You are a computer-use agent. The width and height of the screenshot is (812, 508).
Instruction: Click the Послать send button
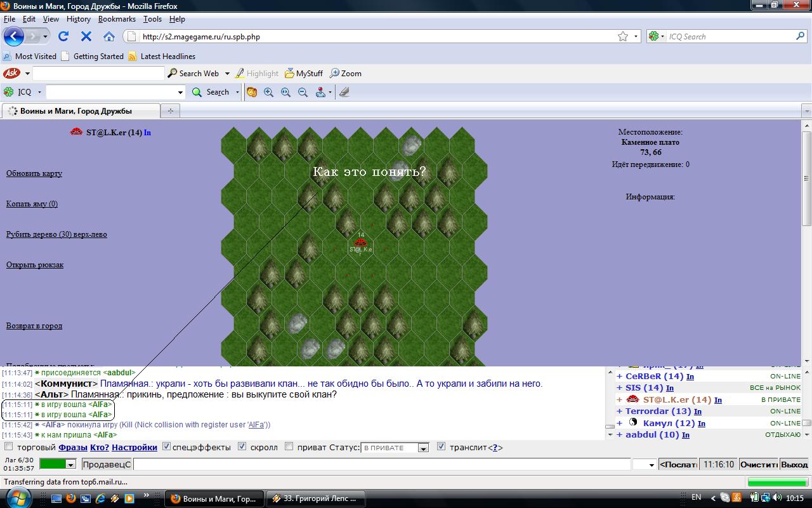coord(678,465)
